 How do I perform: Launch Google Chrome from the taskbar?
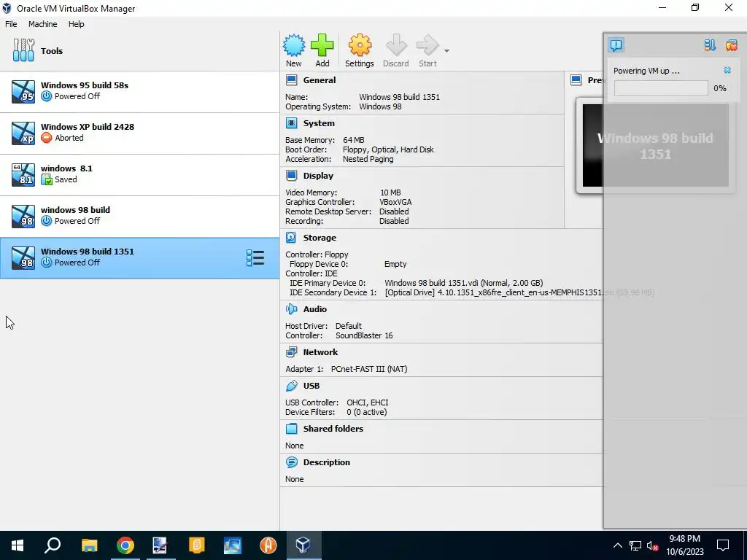125,545
